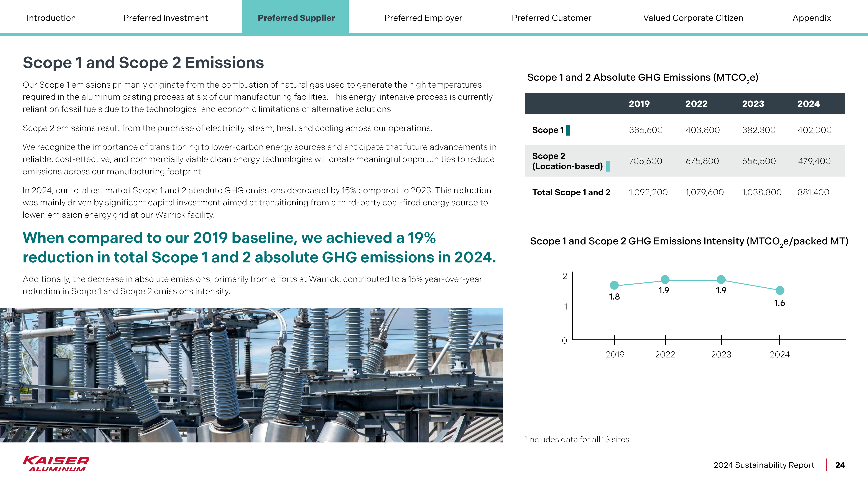
Task: Click the Scope 2 value 479,400
Action: [x=814, y=161]
